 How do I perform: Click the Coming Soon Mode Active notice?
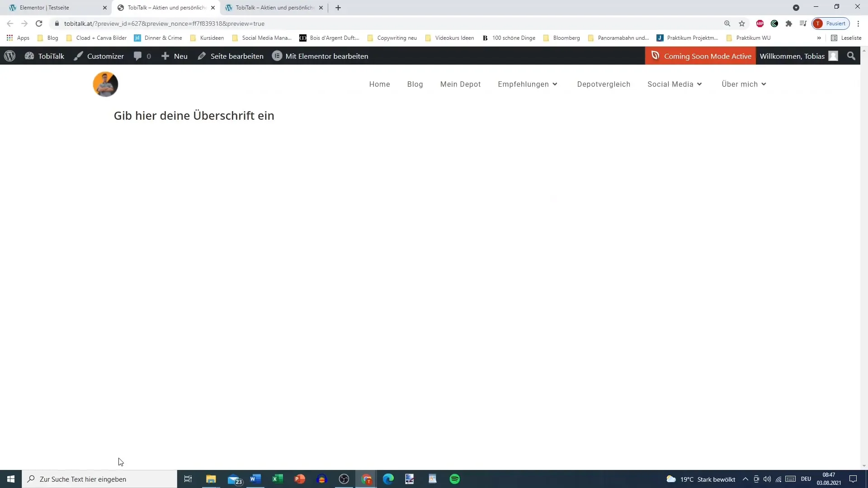700,56
